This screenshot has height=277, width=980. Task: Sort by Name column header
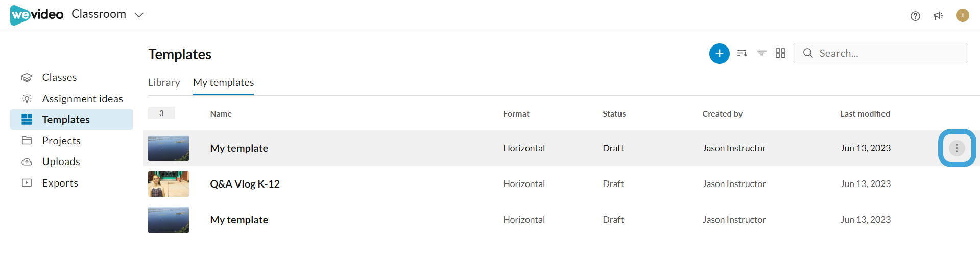(221, 114)
